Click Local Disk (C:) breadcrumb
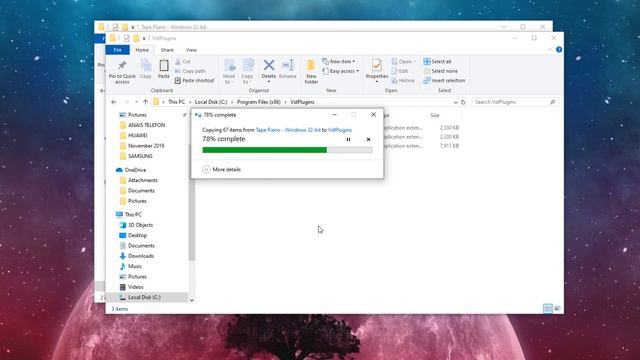 211,102
